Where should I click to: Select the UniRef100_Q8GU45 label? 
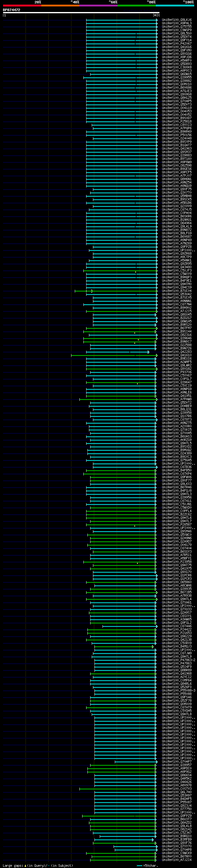177,314
